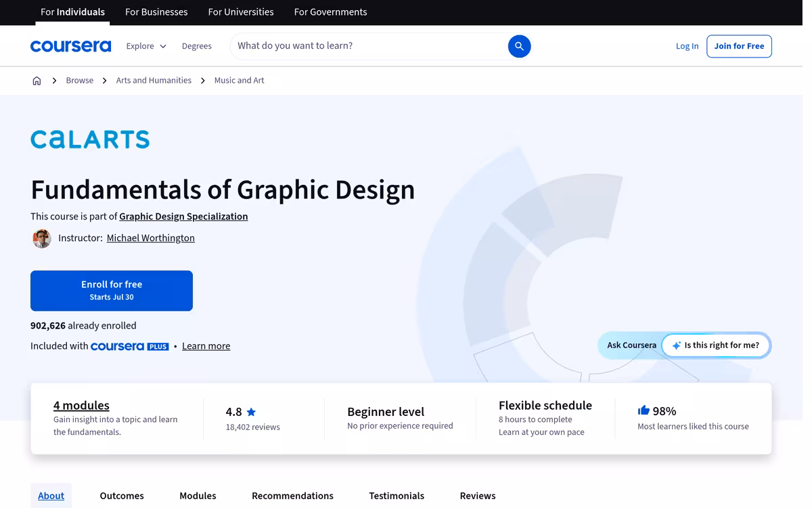Expand the Explore dropdown
This screenshot has width=812, height=508.
(146, 46)
